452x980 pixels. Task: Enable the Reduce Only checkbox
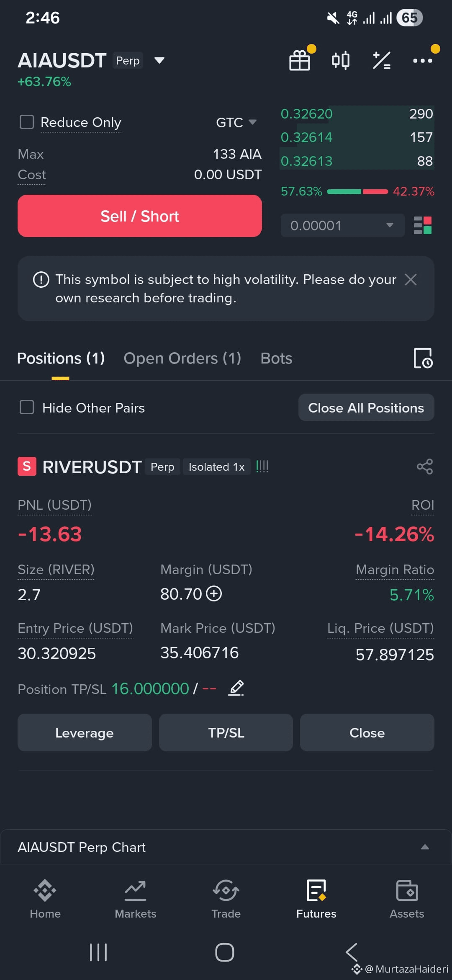tap(27, 122)
